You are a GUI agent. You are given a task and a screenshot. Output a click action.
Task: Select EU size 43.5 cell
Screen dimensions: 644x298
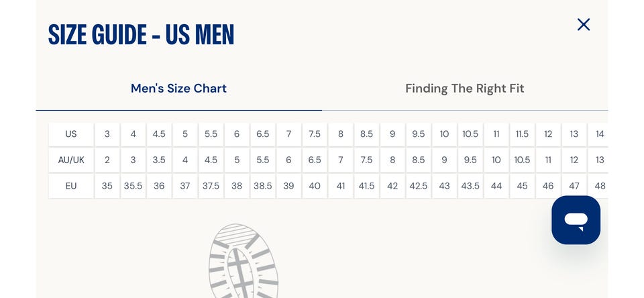pyautogui.click(x=470, y=186)
